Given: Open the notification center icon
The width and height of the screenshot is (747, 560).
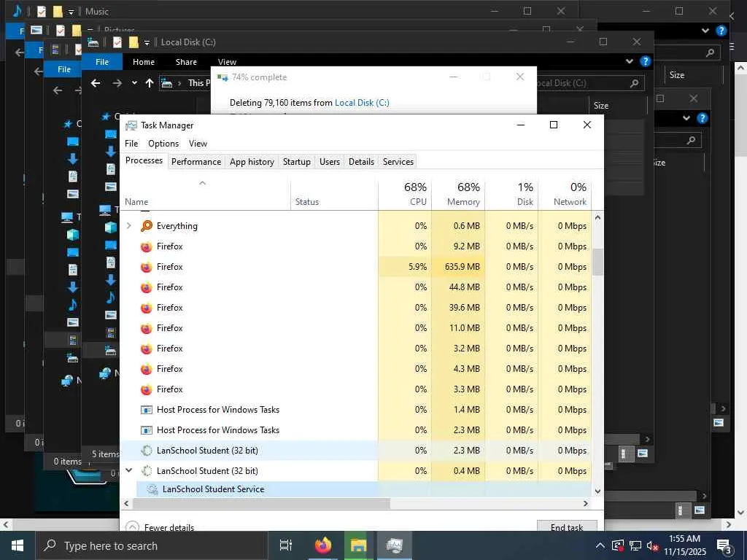Looking at the screenshot, I should (x=724, y=547).
